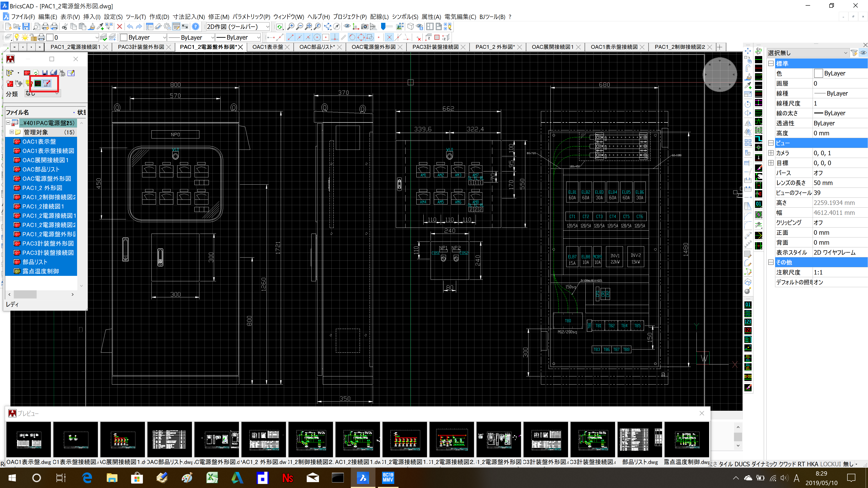Refresh file list with green arrows icon

[x=36, y=73]
